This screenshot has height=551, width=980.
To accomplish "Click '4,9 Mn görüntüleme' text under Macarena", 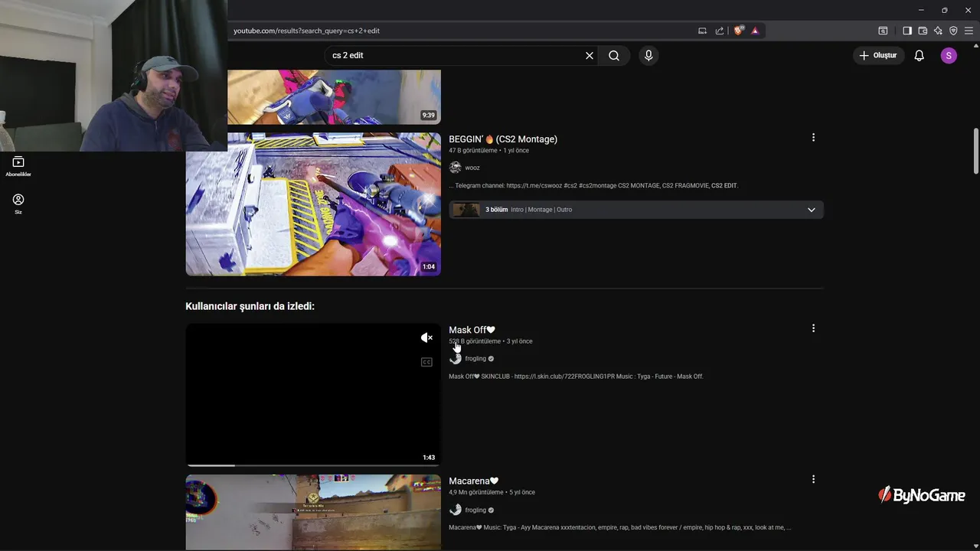I will tap(476, 493).
